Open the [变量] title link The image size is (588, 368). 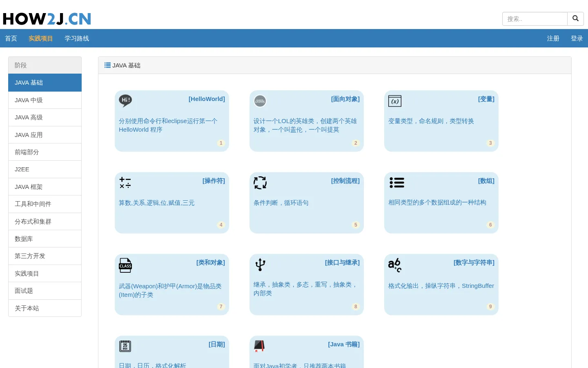tap(486, 99)
